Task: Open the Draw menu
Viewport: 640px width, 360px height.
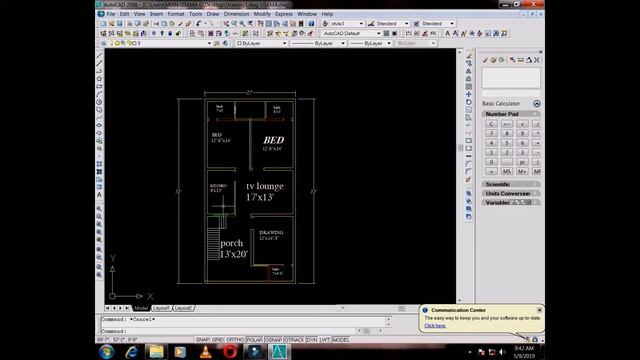Action: point(213,14)
